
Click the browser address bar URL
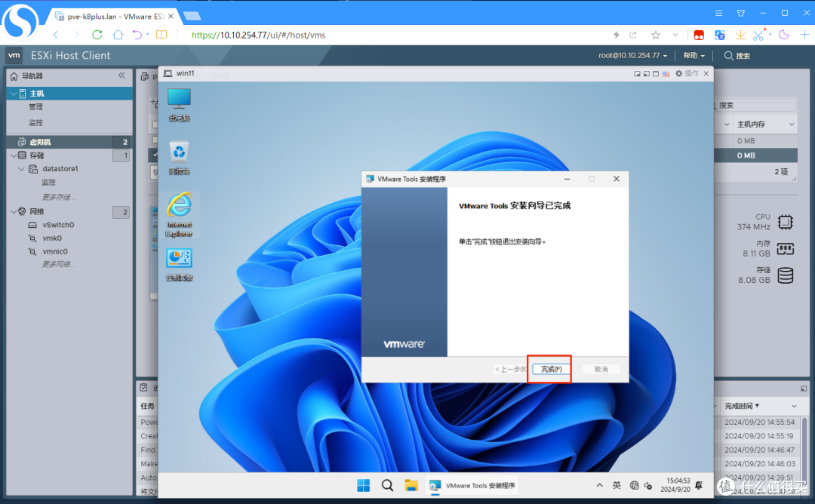click(x=258, y=35)
